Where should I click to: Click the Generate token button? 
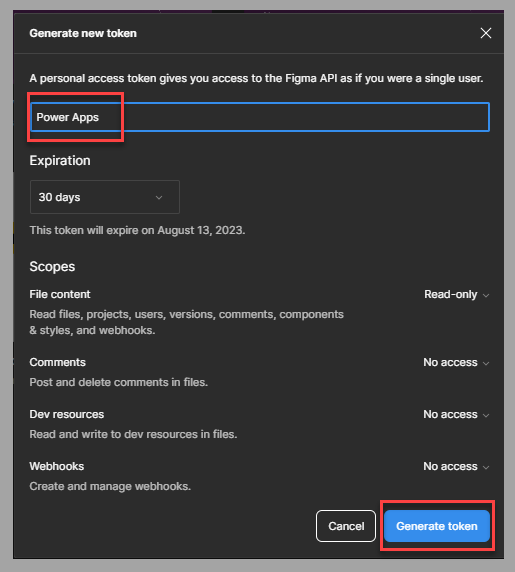tap(437, 526)
